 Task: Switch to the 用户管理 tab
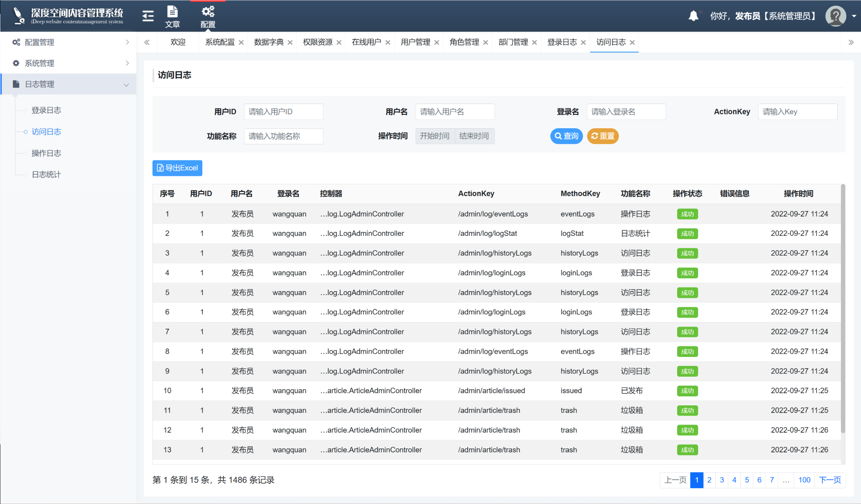(415, 42)
